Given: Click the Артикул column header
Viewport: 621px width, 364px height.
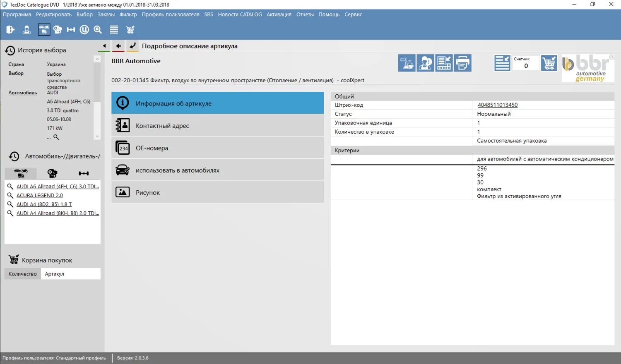Looking at the screenshot, I should pos(70,274).
